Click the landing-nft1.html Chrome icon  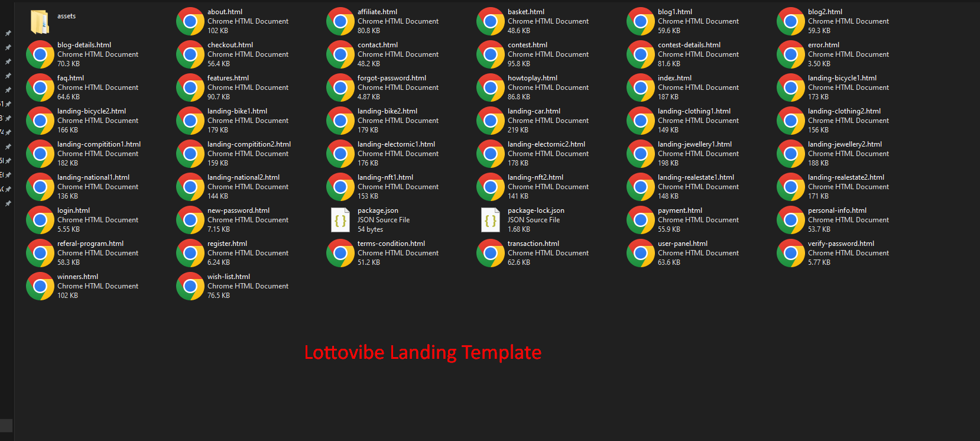point(340,187)
